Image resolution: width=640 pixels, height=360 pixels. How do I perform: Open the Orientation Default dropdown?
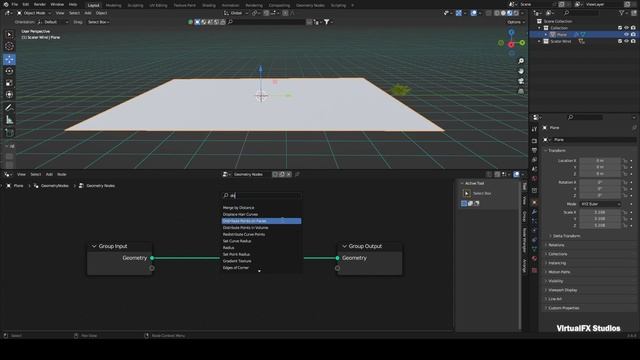53,22
